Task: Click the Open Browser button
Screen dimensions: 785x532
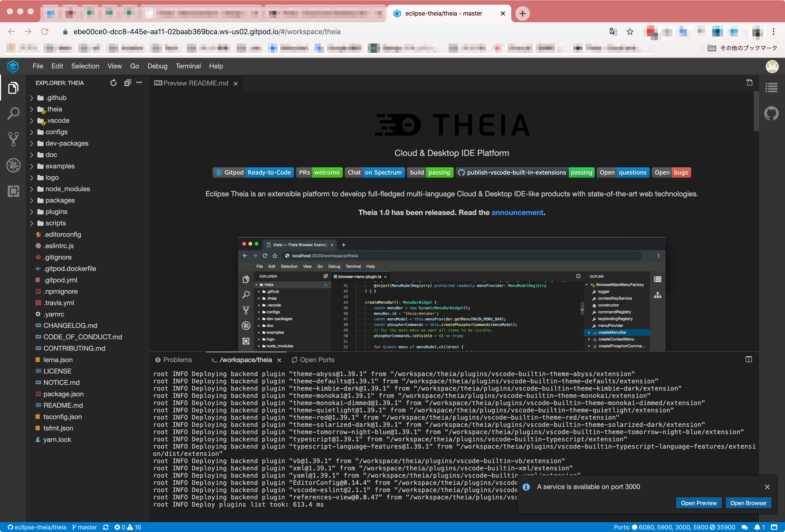Action: click(748, 503)
